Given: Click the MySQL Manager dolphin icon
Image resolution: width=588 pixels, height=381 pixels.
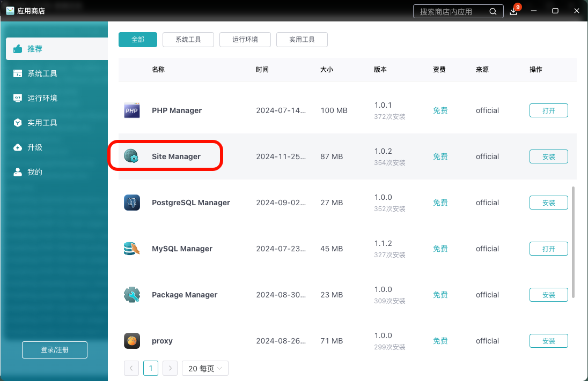Looking at the screenshot, I should [x=131, y=249].
